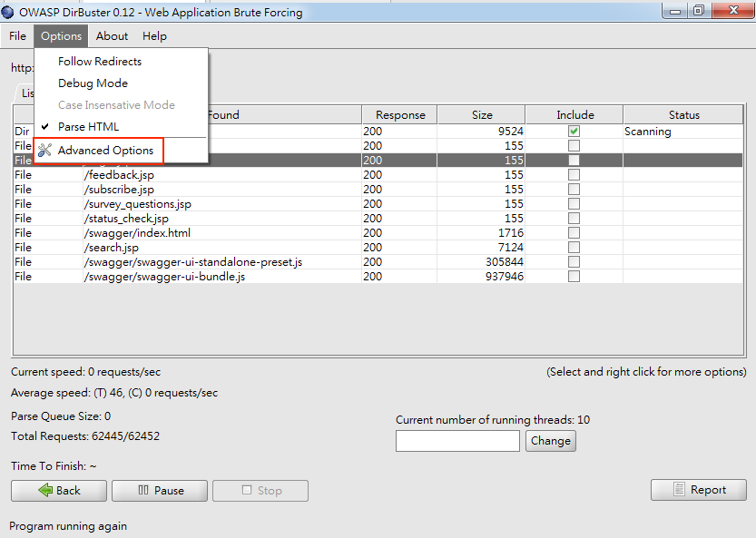Click size value 7124
756x538 pixels.
(x=511, y=247)
